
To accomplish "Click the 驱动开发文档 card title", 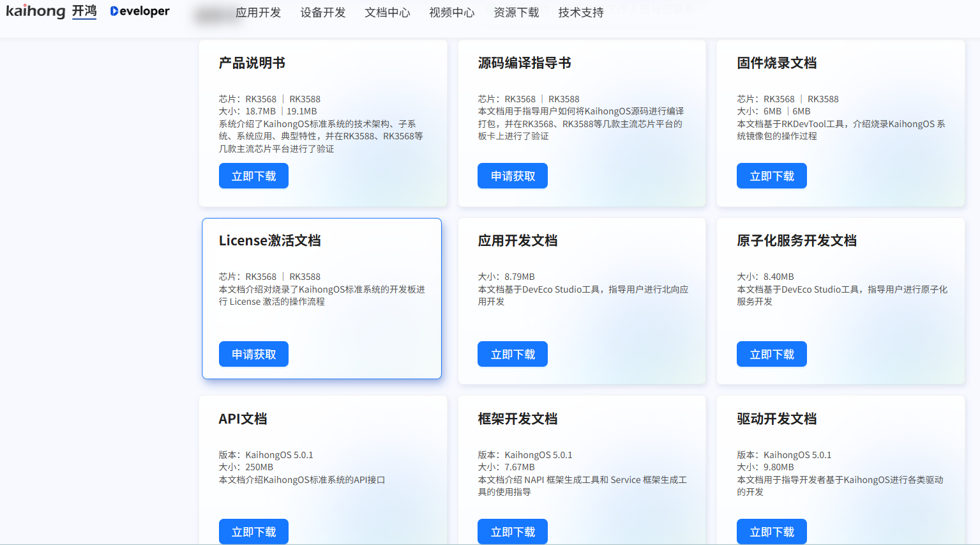I will click(776, 418).
